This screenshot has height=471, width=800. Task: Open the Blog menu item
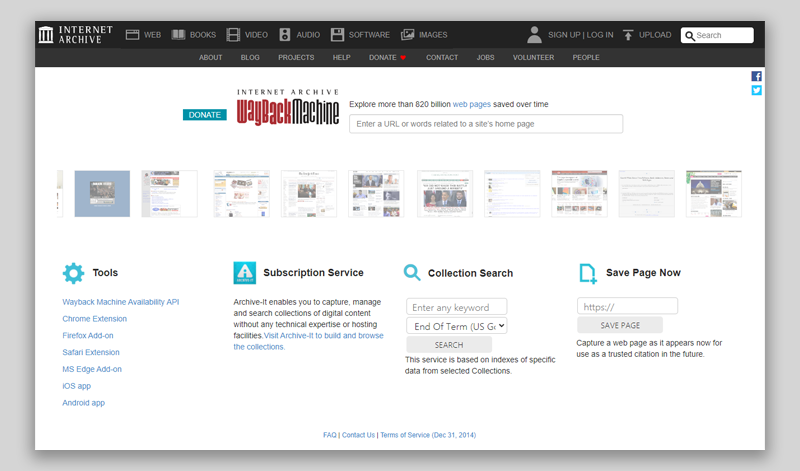(250, 58)
